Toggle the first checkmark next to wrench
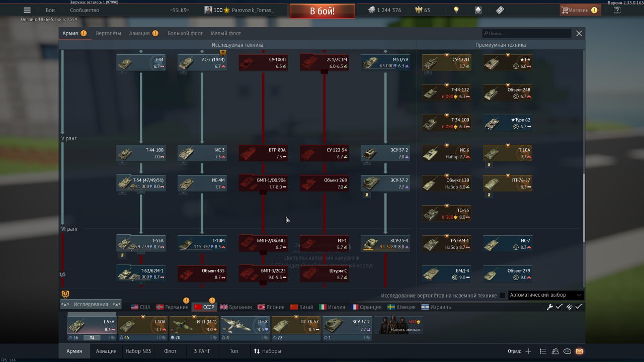This screenshot has height=362, width=644. click(559, 307)
